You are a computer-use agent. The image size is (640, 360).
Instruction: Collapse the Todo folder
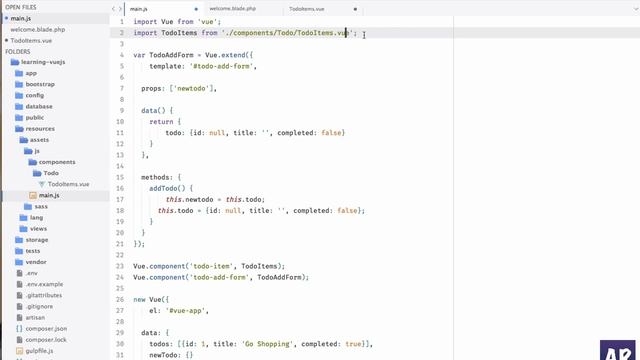coord(51,173)
